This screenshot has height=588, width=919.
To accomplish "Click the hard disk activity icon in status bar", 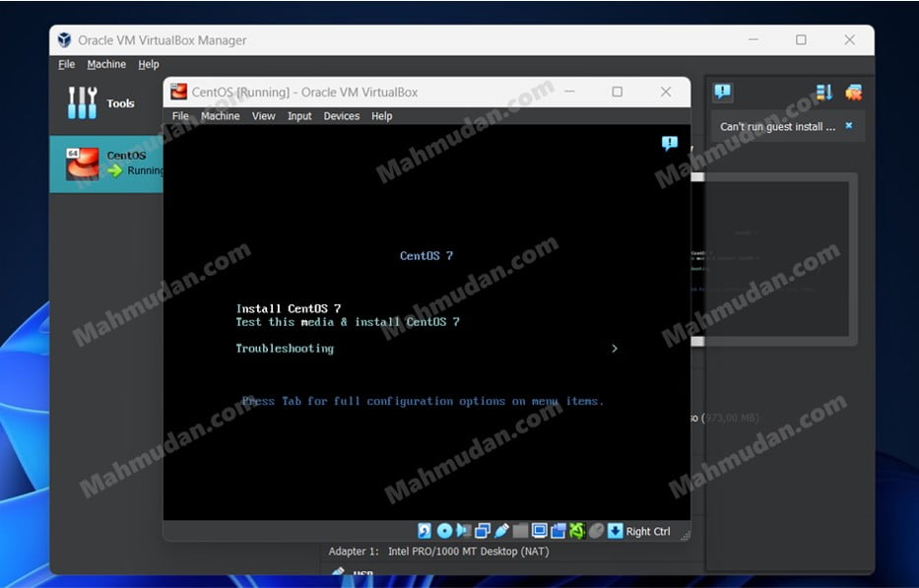I will click(425, 531).
